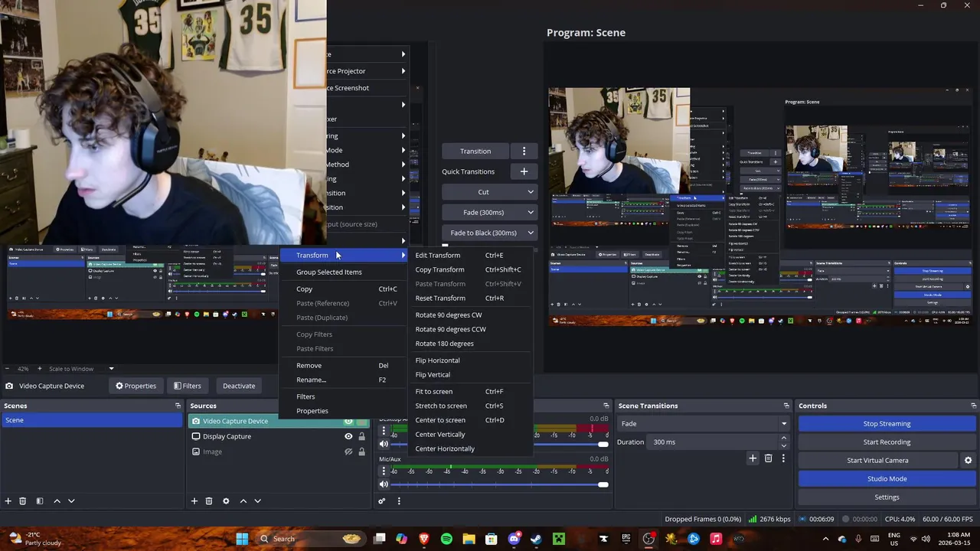Add a scene transition with the plus icon

point(753,458)
